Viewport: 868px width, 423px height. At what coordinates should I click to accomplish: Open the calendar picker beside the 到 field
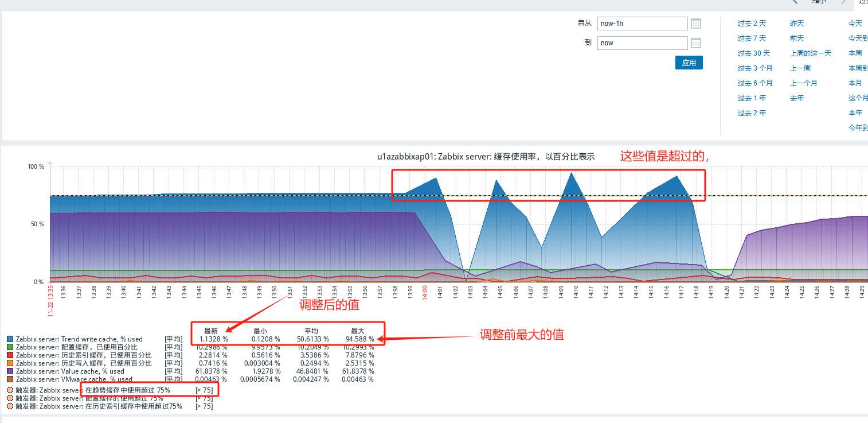point(696,43)
